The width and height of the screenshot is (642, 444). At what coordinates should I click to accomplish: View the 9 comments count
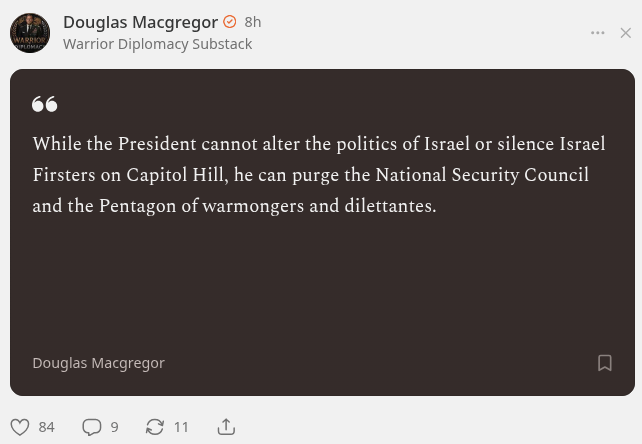pyautogui.click(x=115, y=427)
